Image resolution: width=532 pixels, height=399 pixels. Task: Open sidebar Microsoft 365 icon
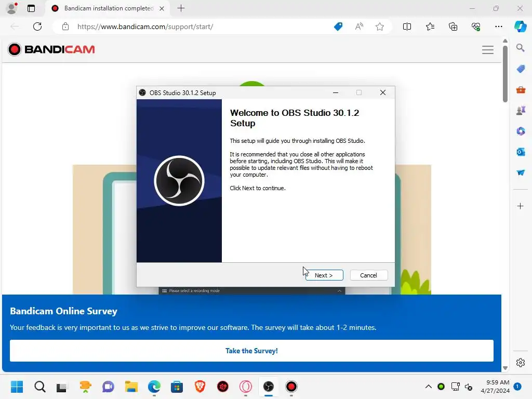521,131
